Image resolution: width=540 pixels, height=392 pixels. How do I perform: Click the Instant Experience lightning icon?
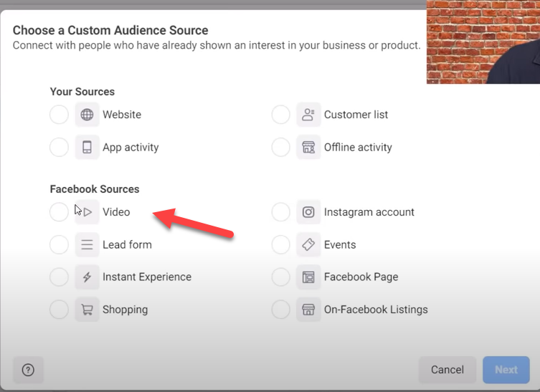[87, 277]
